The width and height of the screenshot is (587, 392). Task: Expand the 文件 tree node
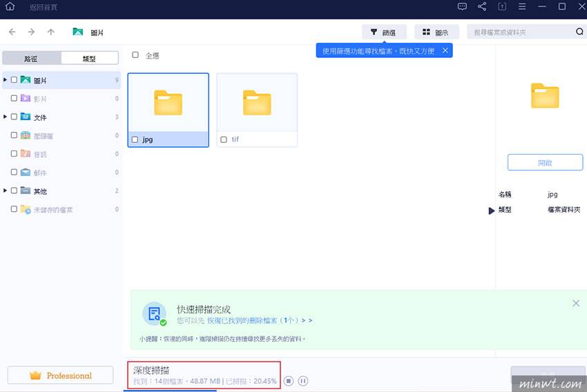click(x=5, y=117)
